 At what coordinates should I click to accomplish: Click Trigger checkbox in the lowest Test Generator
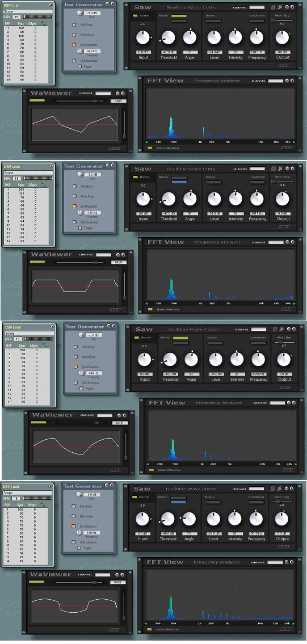coord(80,548)
